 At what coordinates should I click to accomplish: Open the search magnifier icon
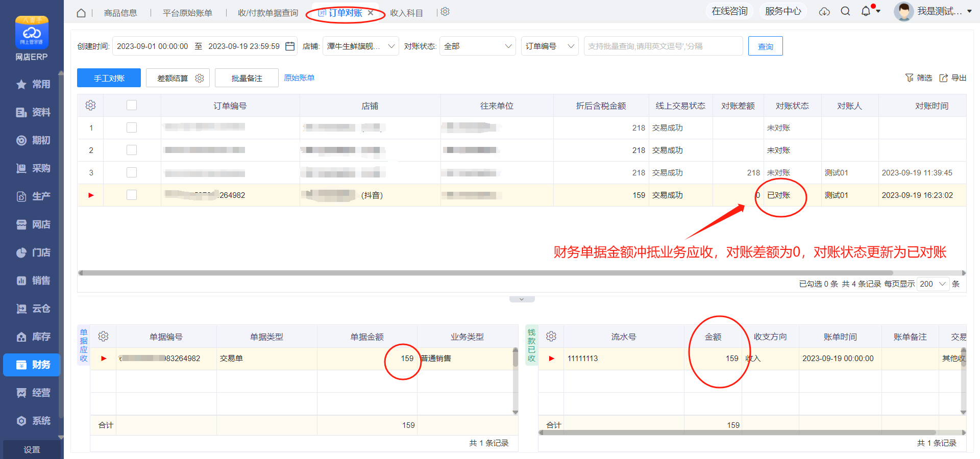point(845,11)
